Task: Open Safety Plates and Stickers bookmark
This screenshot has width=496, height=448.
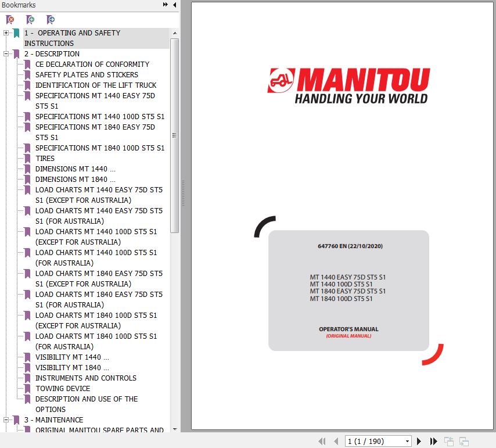Action: (87, 74)
